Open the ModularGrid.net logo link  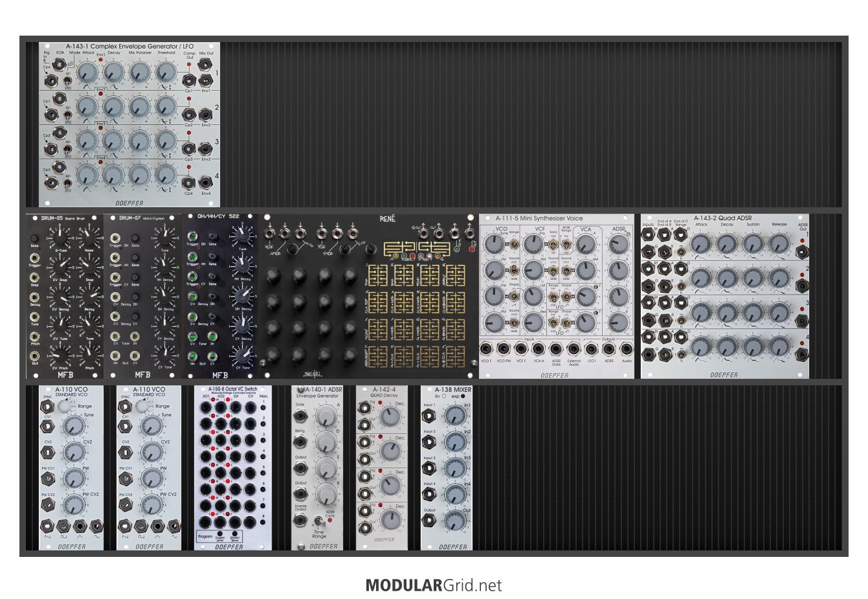[x=434, y=585]
